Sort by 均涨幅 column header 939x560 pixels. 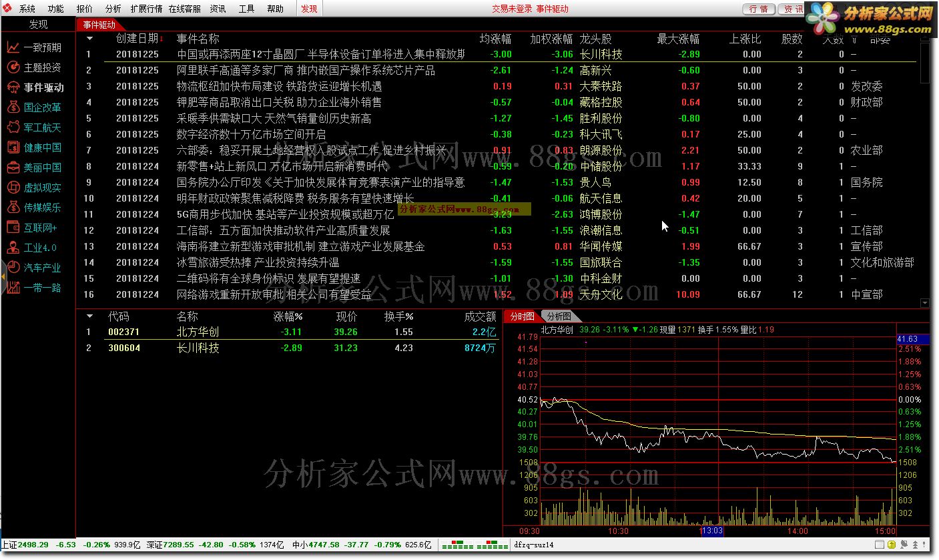(x=495, y=39)
